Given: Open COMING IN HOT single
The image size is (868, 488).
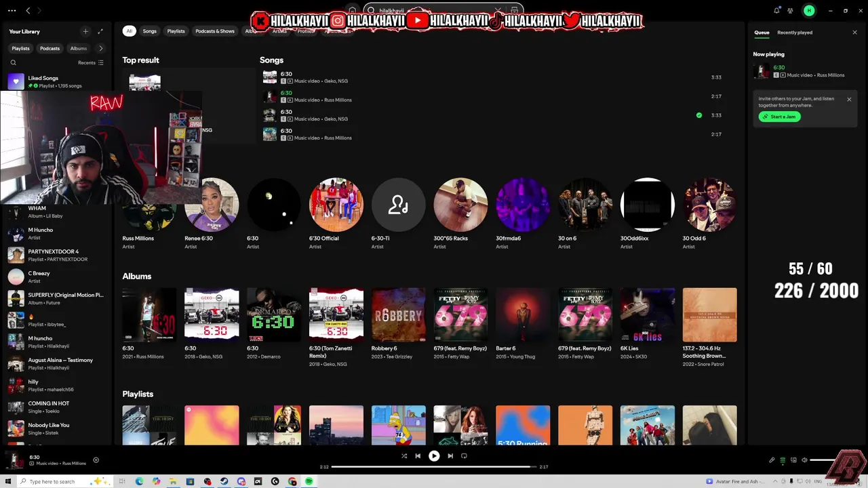Looking at the screenshot, I should click(58, 407).
